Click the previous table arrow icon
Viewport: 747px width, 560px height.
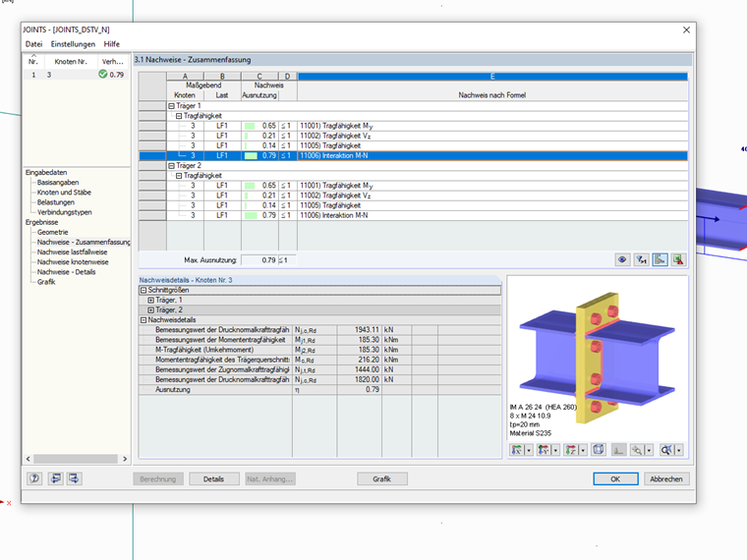(56, 478)
